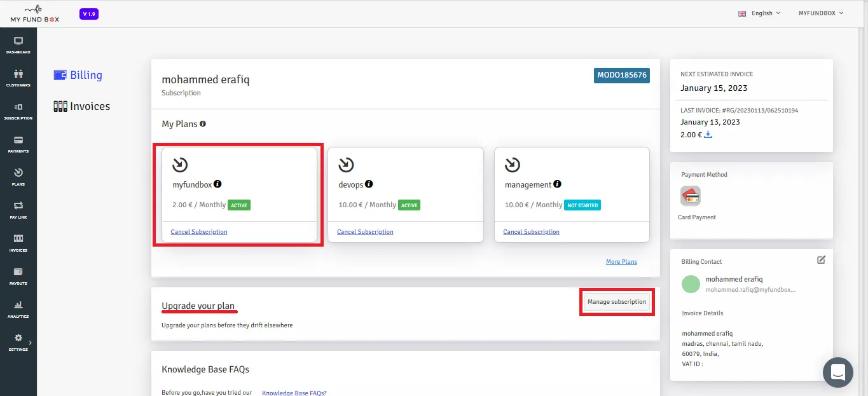
Task: Click the NOT STARTED badge on management plan
Action: point(582,205)
